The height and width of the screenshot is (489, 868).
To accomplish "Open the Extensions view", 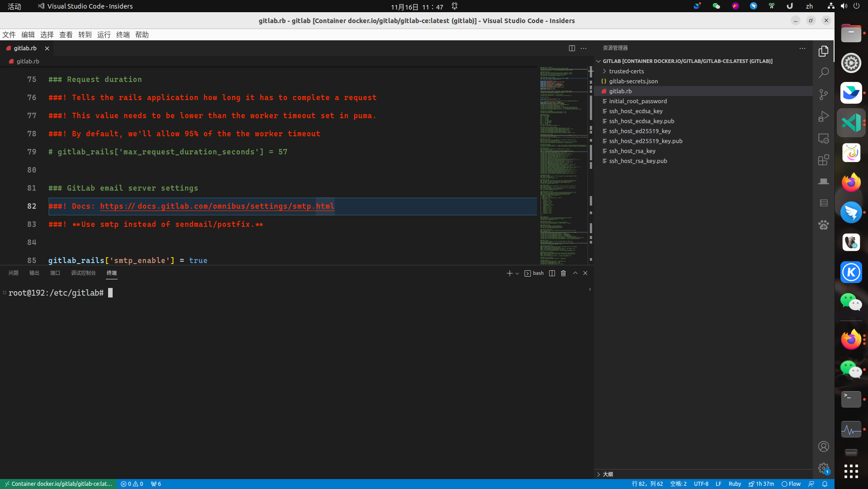I will coord(823,160).
